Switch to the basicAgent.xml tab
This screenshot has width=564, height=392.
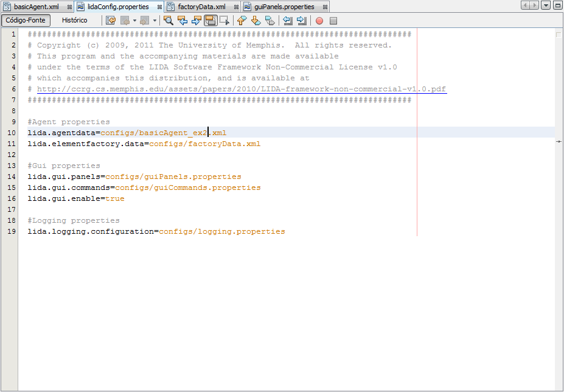pyautogui.click(x=36, y=7)
